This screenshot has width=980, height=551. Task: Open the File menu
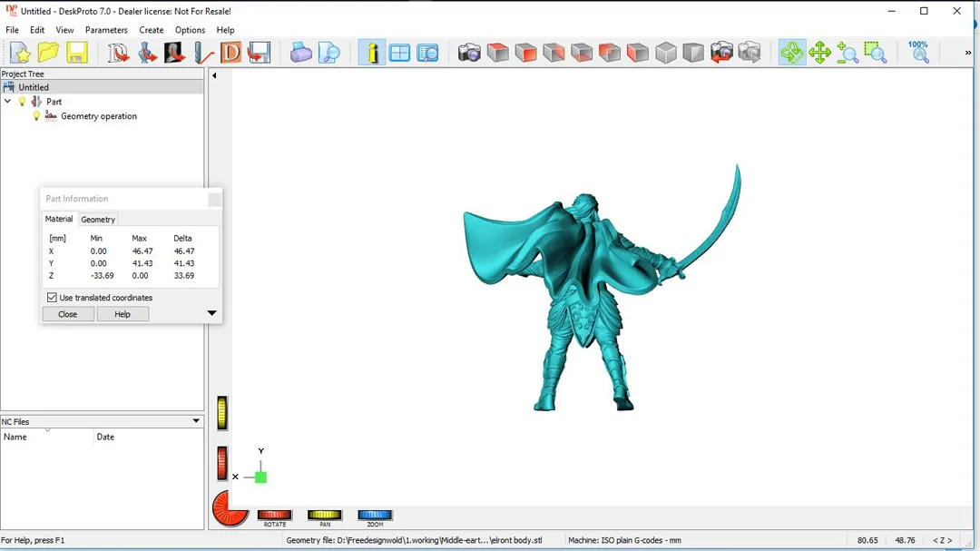click(x=12, y=30)
